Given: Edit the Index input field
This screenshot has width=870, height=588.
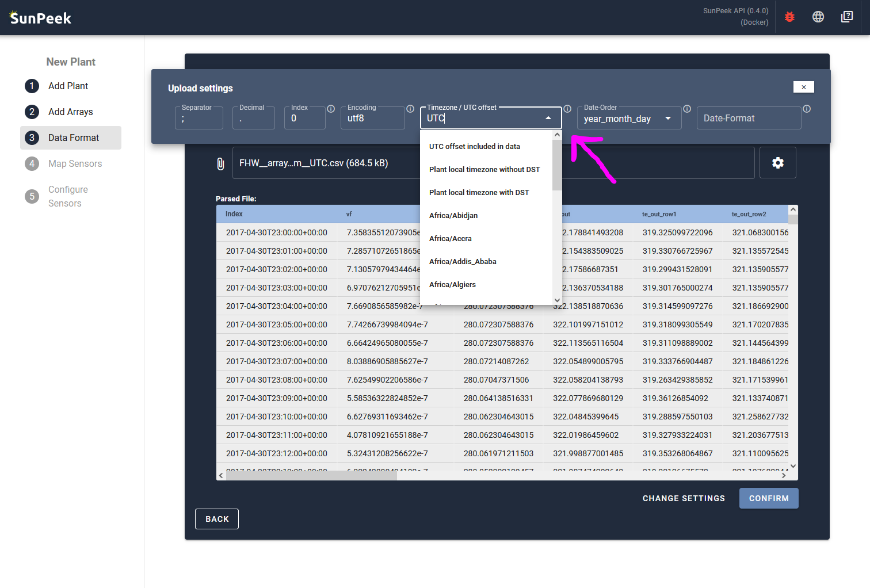Looking at the screenshot, I should click(305, 118).
